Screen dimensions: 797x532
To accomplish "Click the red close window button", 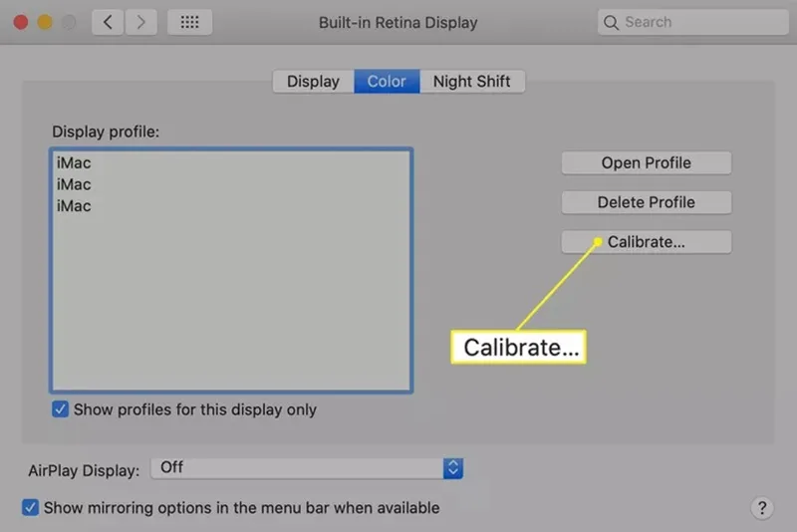I will 21,22.
